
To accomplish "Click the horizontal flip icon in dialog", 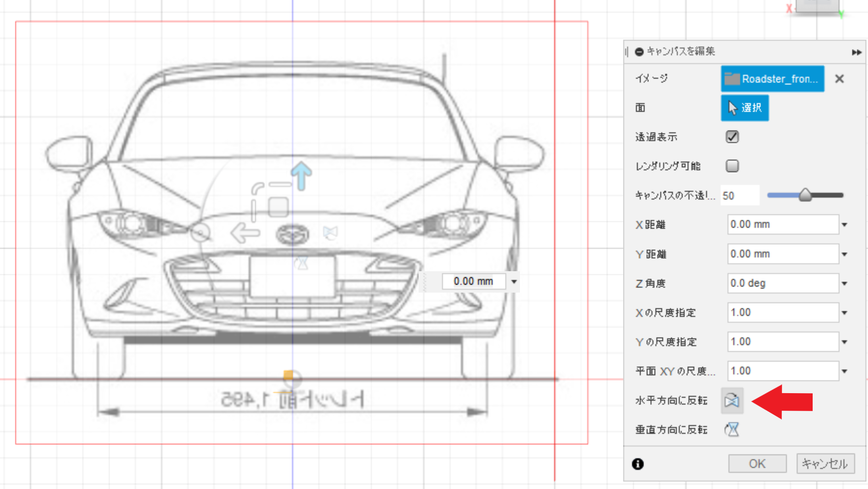I will [x=732, y=401].
